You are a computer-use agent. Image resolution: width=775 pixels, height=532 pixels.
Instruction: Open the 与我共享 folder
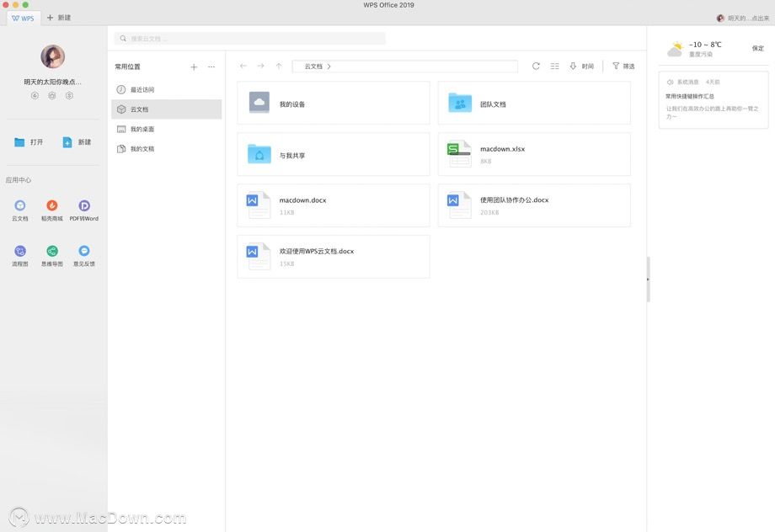pos(334,154)
